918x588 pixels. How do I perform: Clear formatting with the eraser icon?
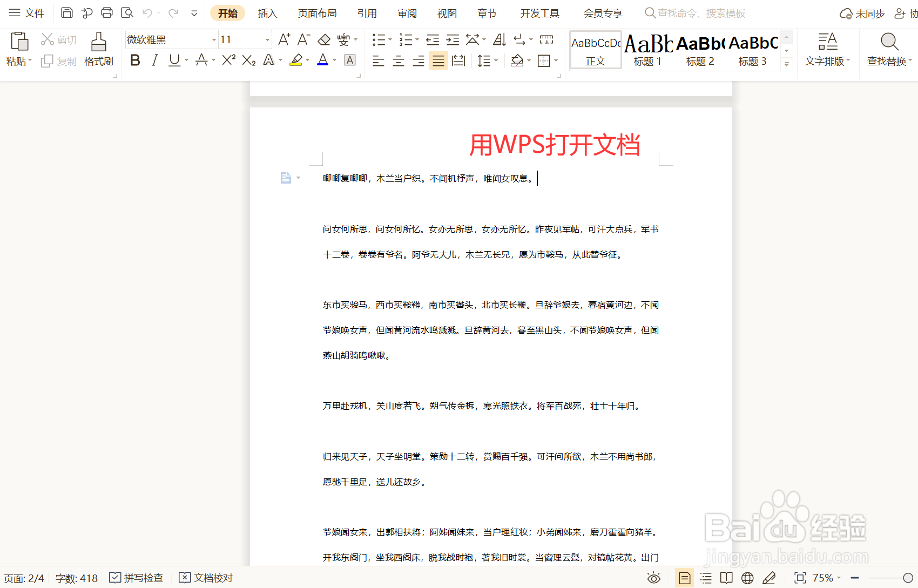[324, 39]
